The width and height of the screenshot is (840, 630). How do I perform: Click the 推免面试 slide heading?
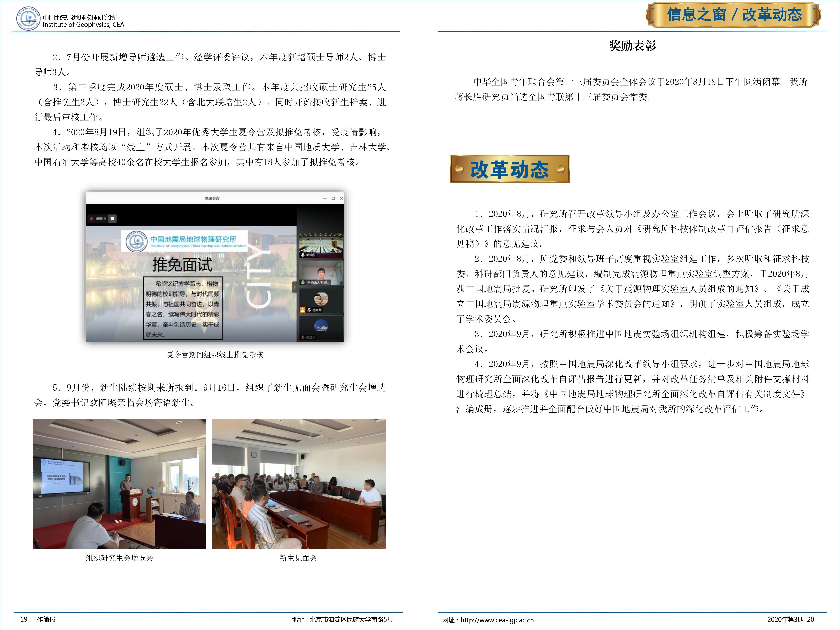pos(182,265)
